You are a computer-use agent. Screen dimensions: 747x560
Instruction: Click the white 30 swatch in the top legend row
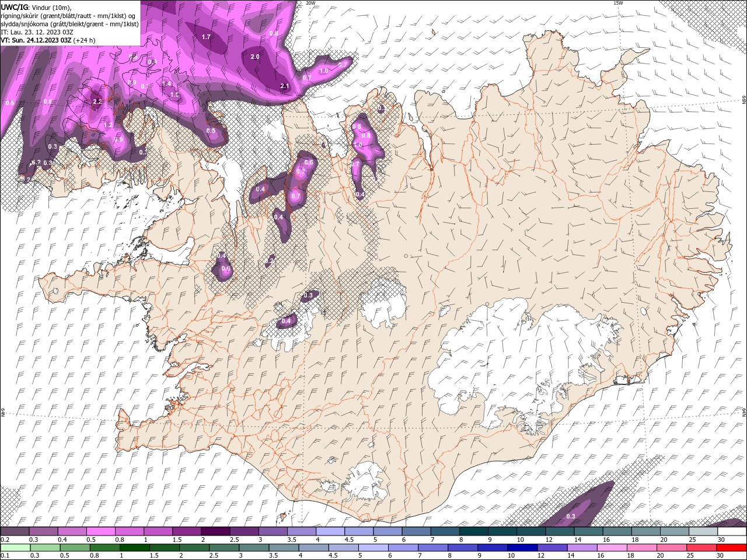click(731, 531)
